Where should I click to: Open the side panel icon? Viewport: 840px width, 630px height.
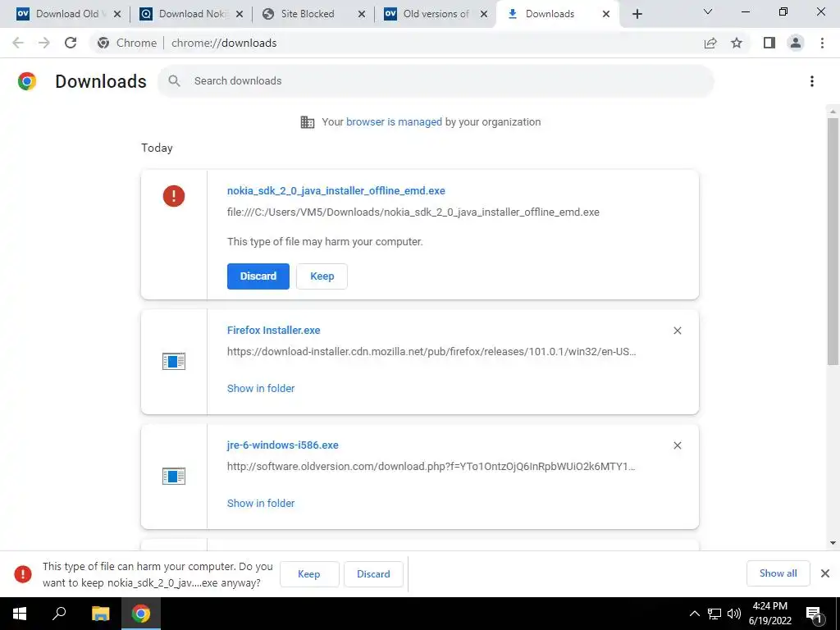point(769,43)
